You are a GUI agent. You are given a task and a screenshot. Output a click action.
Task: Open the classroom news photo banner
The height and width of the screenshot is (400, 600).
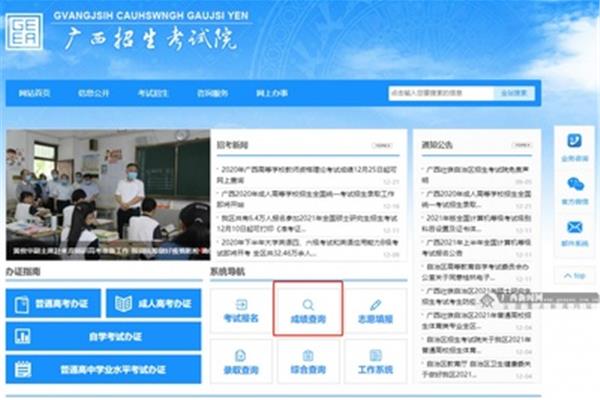coord(108,195)
